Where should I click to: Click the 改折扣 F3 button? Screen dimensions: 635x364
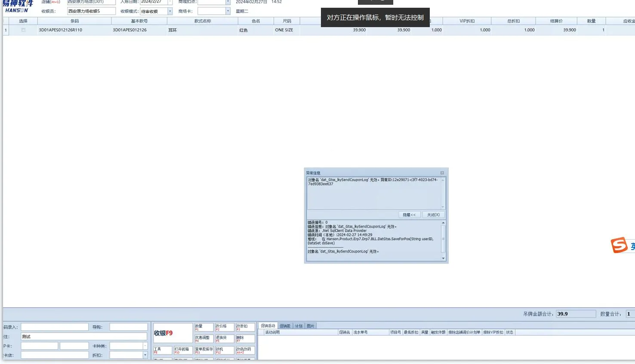pyautogui.click(x=245, y=327)
